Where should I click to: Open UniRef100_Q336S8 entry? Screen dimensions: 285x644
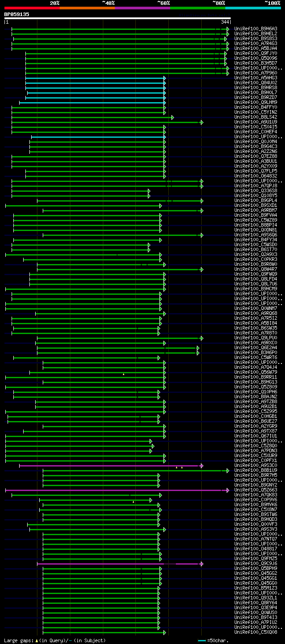(x=256, y=191)
